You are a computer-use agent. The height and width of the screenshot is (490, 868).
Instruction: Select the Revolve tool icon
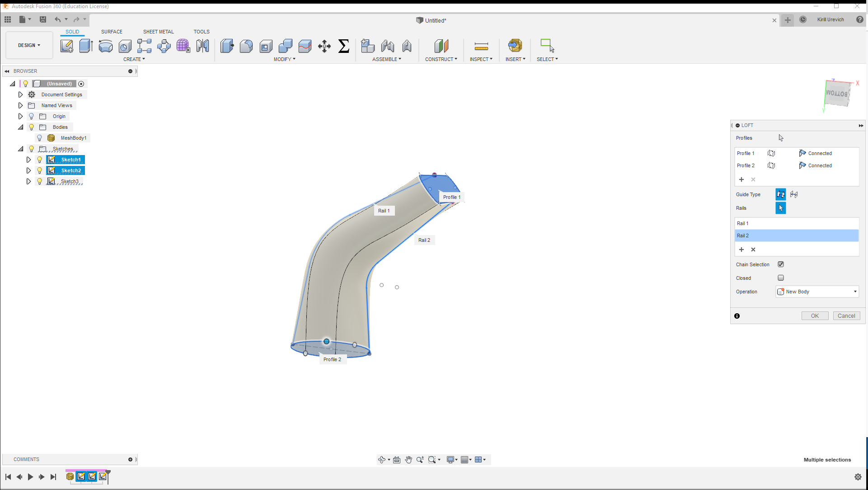click(x=105, y=46)
